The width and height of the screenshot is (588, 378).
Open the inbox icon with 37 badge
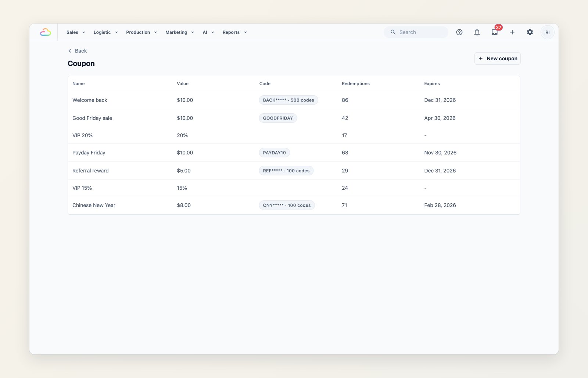point(495,32)
